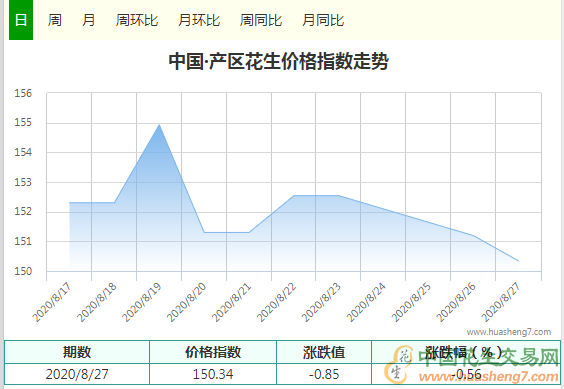
Task: Open the 周环比 tab
Action: click(x=137, y=20)
